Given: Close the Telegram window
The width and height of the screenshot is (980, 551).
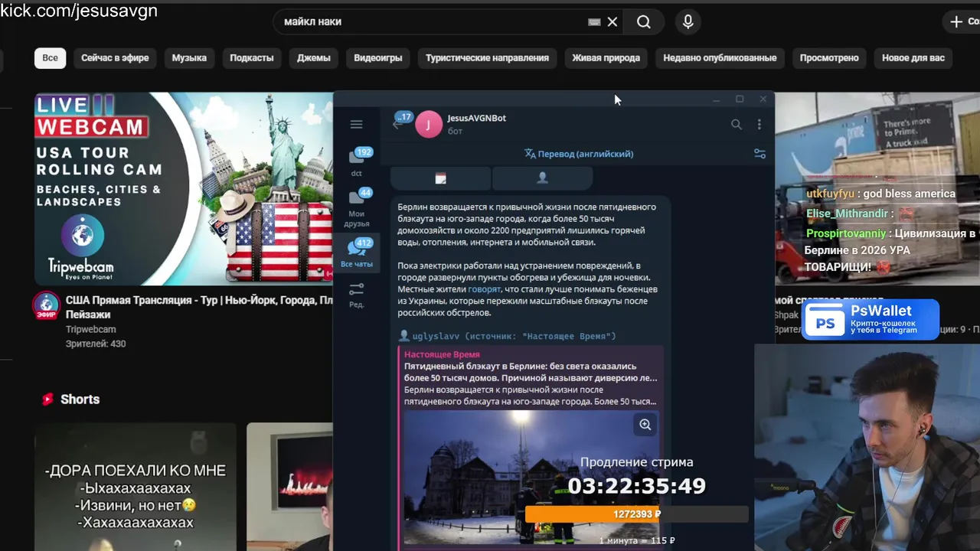Looking at the screenshot, I should tap(763, 99).
